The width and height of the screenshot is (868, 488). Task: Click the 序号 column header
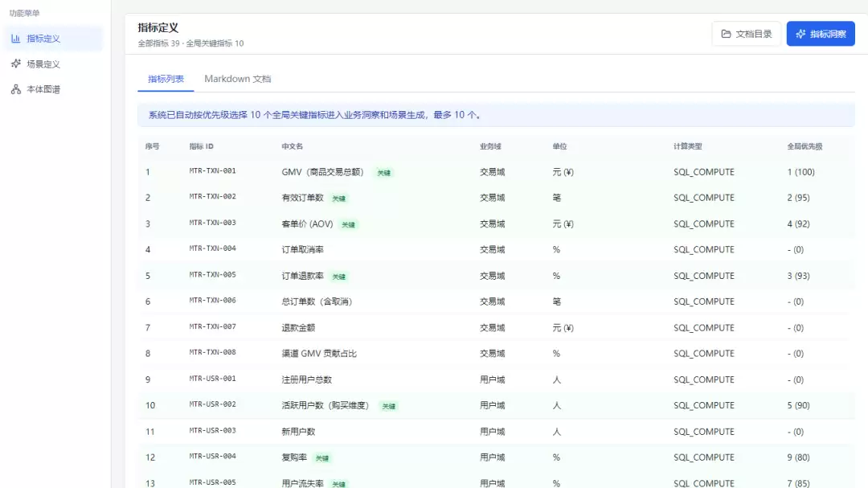(152, 146)
